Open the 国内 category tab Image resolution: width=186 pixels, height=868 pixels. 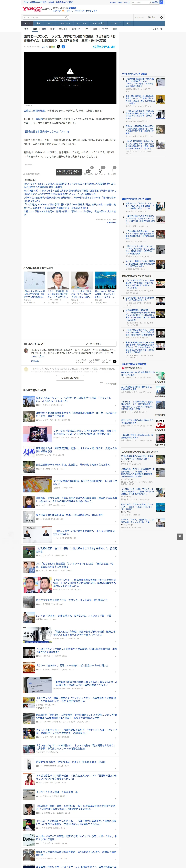click(x=35, y=29)
